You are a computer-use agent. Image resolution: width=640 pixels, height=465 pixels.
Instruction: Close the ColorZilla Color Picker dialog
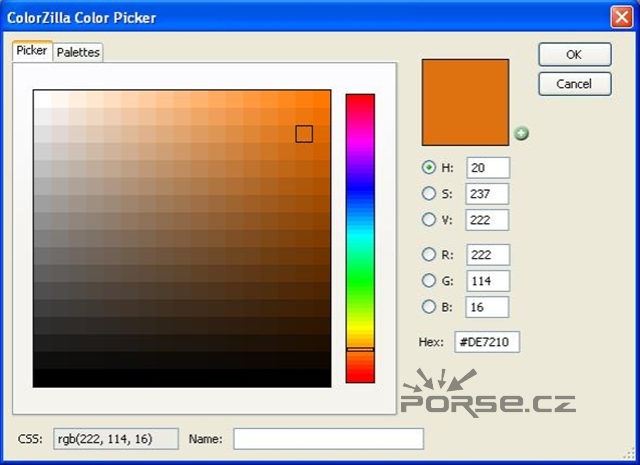pos(622,17)
